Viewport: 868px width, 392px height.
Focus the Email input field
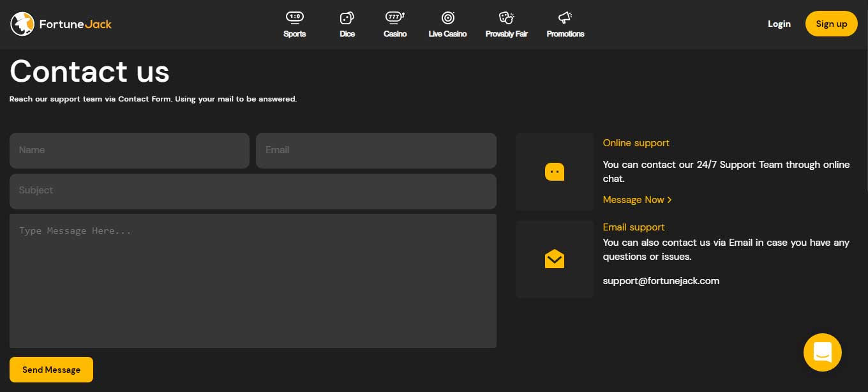pos(376,151)
